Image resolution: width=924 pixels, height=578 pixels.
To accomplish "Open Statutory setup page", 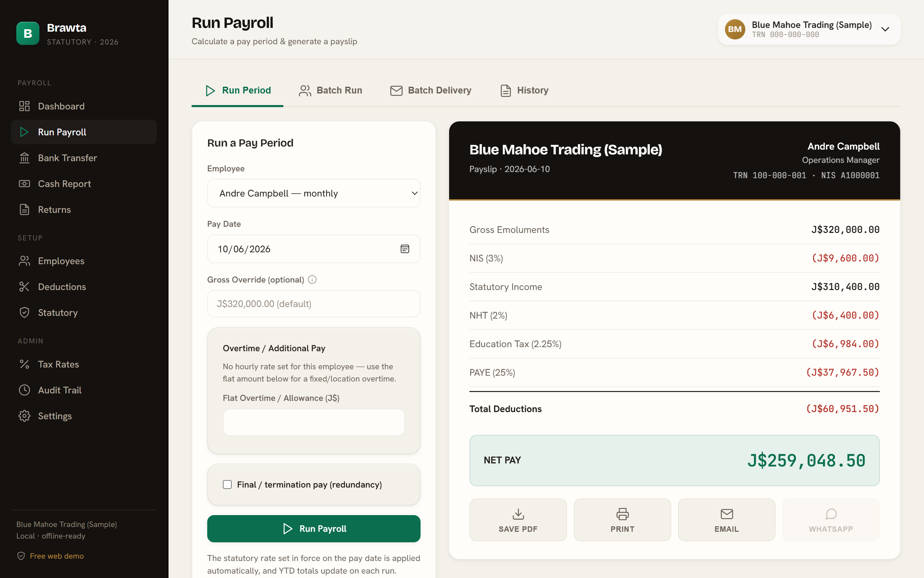I will [84, 312].
